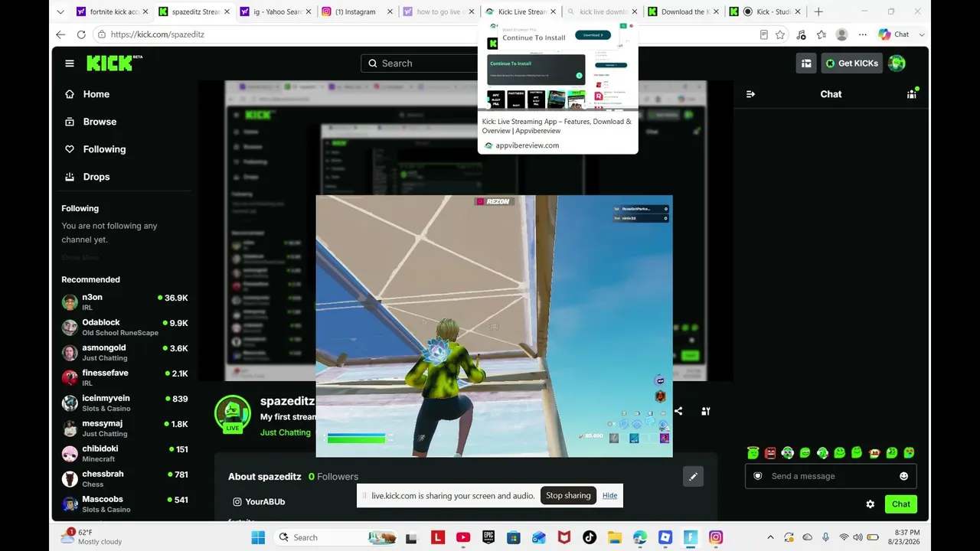This screenshot has height=551, width=980.
Task: Open browser settings and more menu
Action: click(863, 34)
